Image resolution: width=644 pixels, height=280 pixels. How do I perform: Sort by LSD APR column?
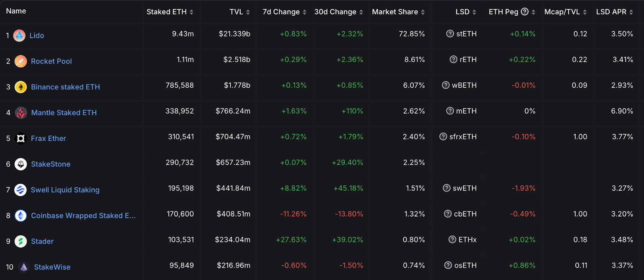pyautogui.click(x=631, y=12)
